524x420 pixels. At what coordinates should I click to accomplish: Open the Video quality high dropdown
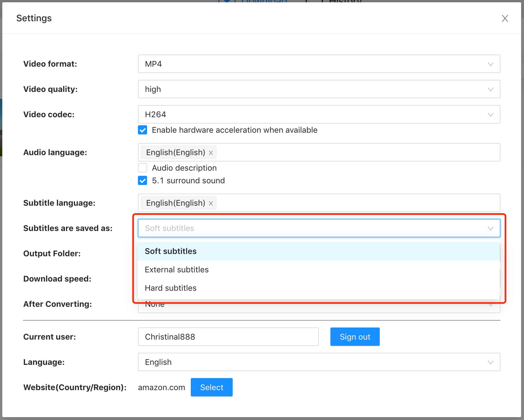(319, 89)
